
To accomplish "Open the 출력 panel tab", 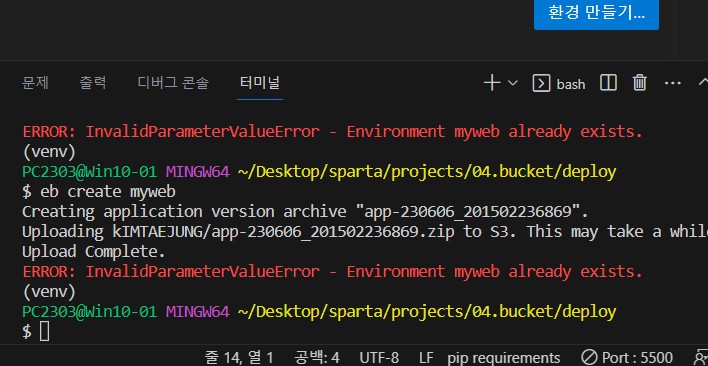I will pos(93,83).
